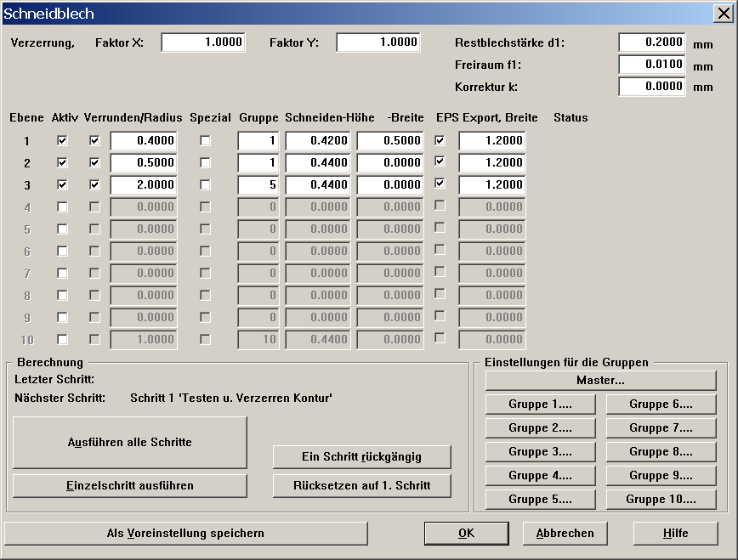
Task: Click Einzelschritt ausführen button
Action: (130, 486)
